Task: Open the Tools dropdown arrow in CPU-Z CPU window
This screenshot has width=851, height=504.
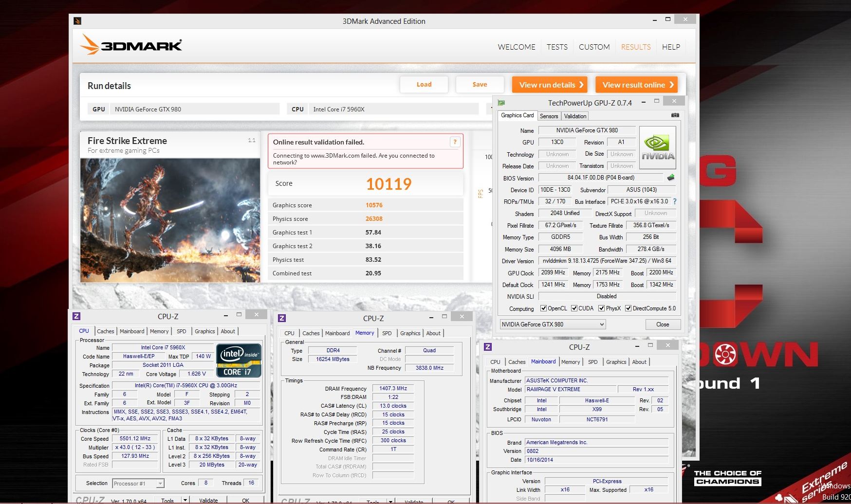Action: tap(185, 500)
